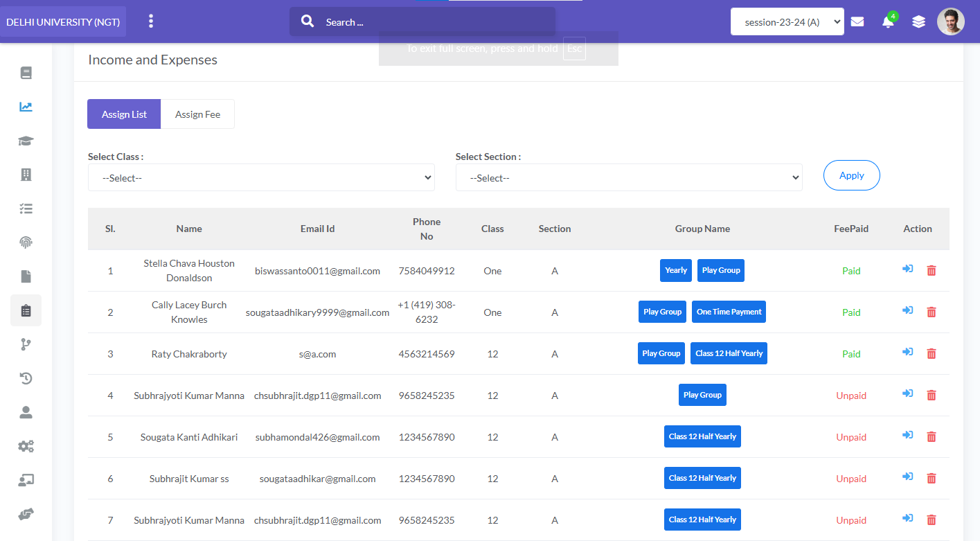This screenshot has width=980, height=541.
Task: Open the checklist tasks sidebar icon
Action: click(x=26, y=209)
